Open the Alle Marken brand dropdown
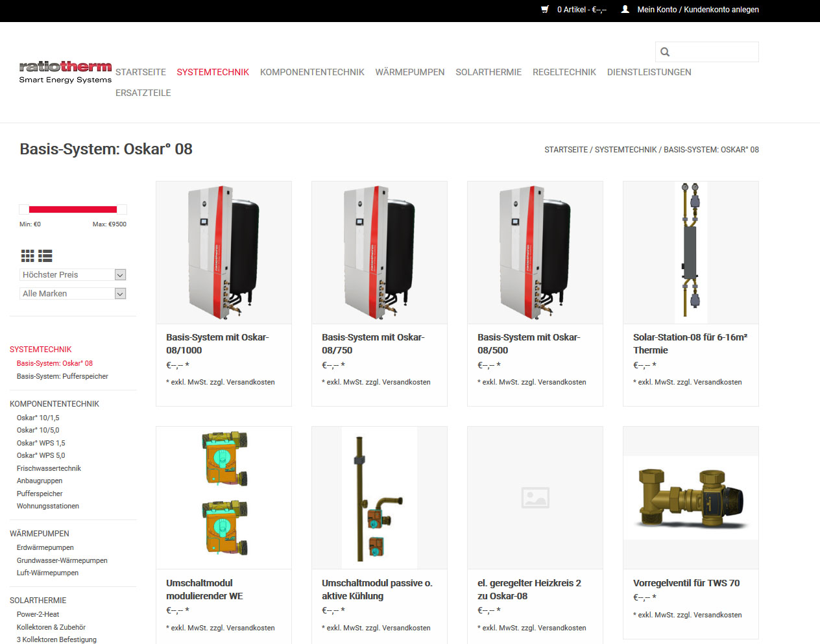Viewport: 820px width, 644px height. pos(73,294)
